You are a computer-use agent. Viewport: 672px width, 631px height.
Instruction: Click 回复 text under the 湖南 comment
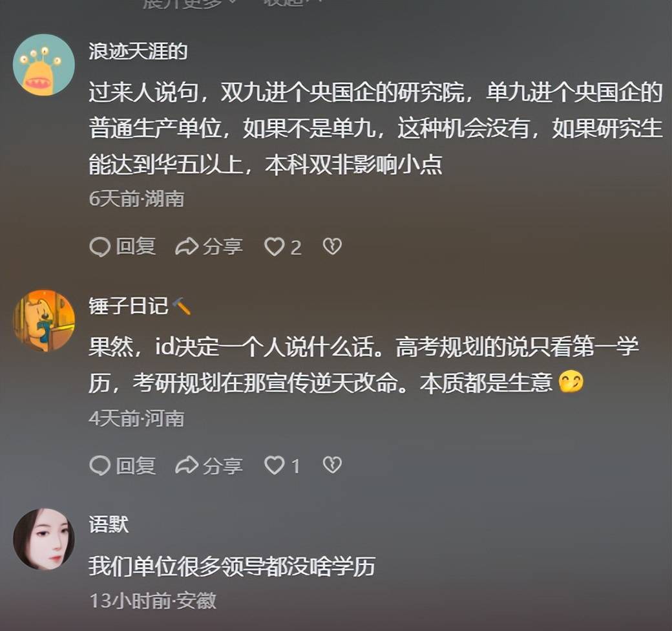pos(136,247)
